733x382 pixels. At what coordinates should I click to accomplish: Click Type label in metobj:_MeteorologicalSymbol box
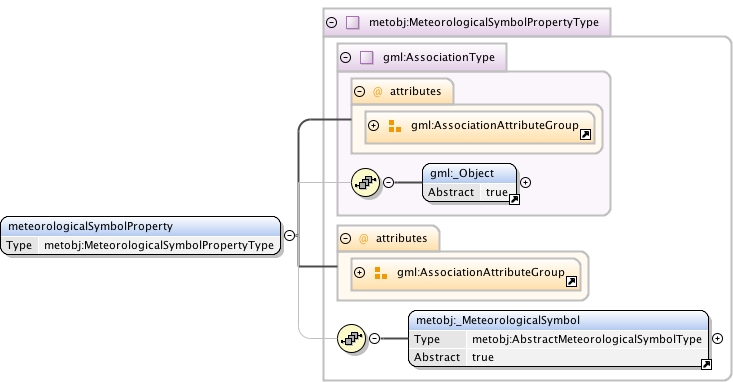[427, 339]
